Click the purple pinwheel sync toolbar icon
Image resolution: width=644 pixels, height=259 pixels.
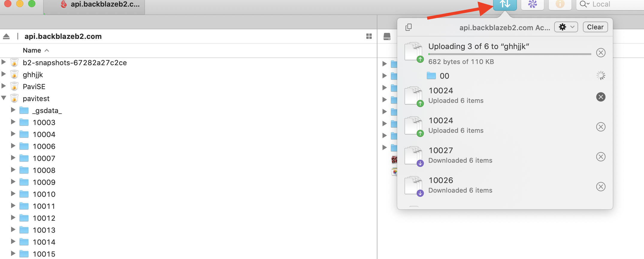533,4
